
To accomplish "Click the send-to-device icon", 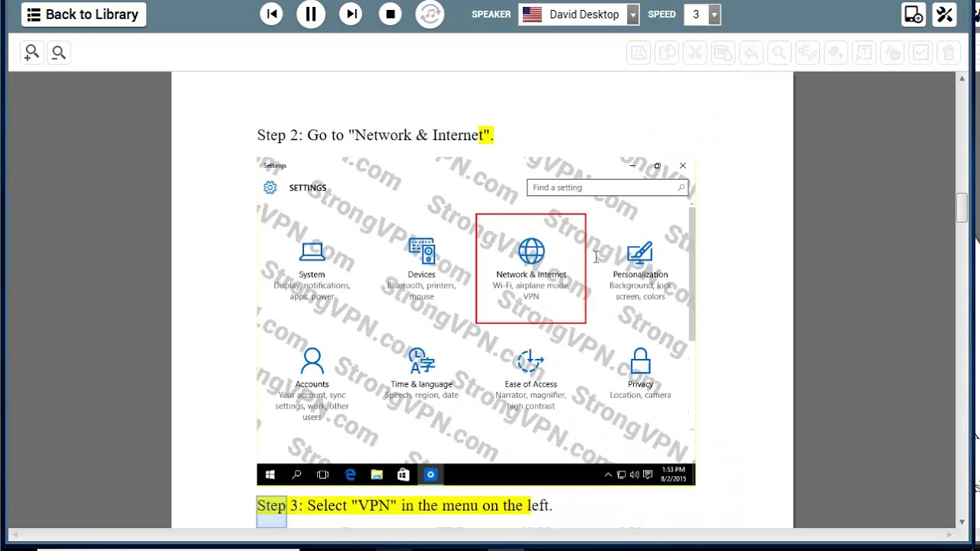I will [913, 15].
